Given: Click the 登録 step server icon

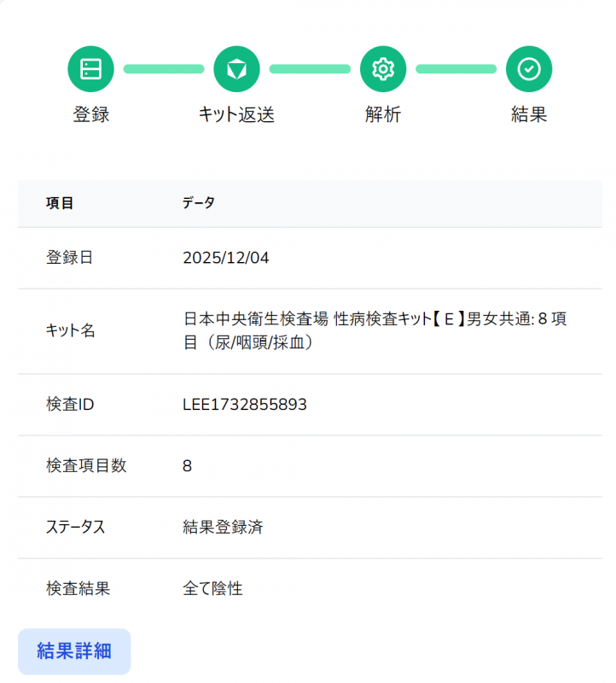Looking at the screenshot, I should (x=90, y=69).
